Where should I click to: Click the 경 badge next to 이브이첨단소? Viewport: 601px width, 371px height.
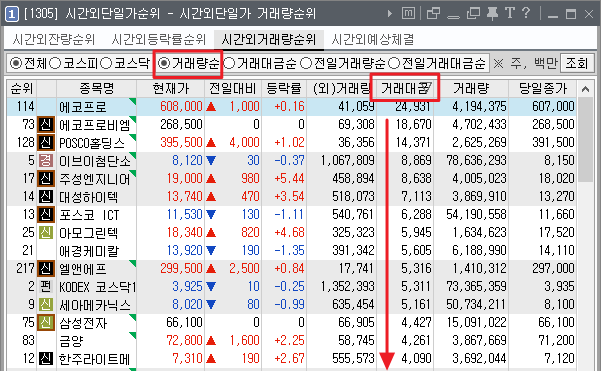click(x=46, y=161)
